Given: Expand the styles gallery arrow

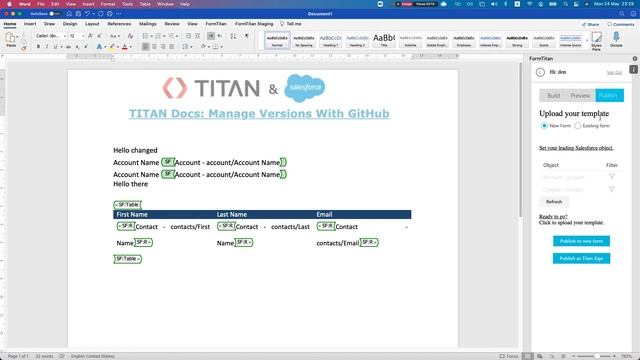Looking at the screenshot, I should [587, 40].
